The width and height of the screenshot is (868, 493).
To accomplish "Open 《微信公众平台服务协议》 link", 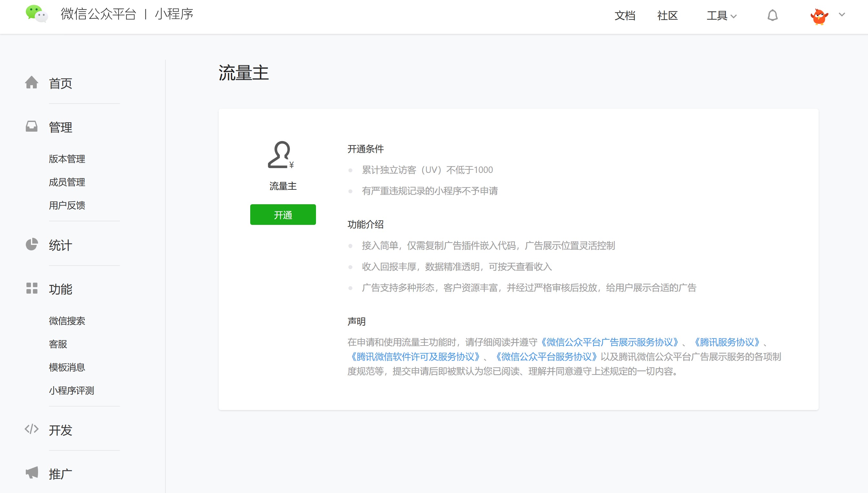I will pos(546,357).
